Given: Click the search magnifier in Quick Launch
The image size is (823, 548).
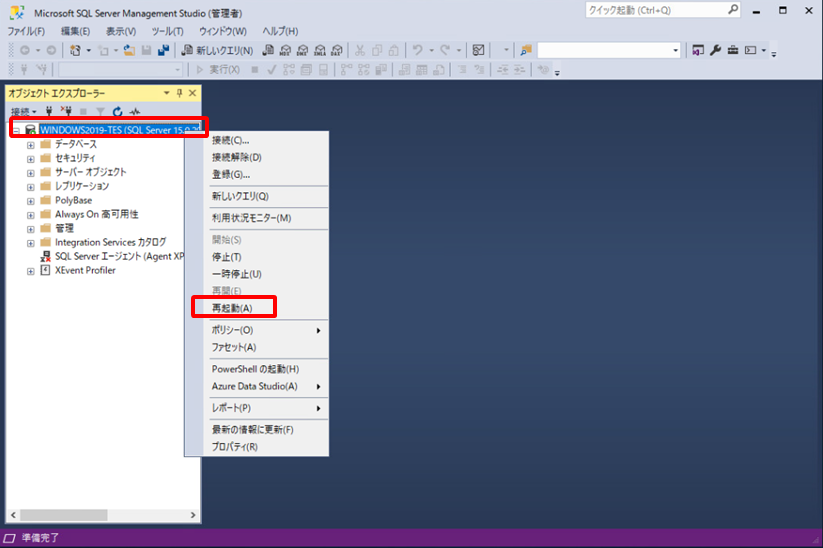Looking at the screenshot, I should pyautogui.click(x=733, y=9).
